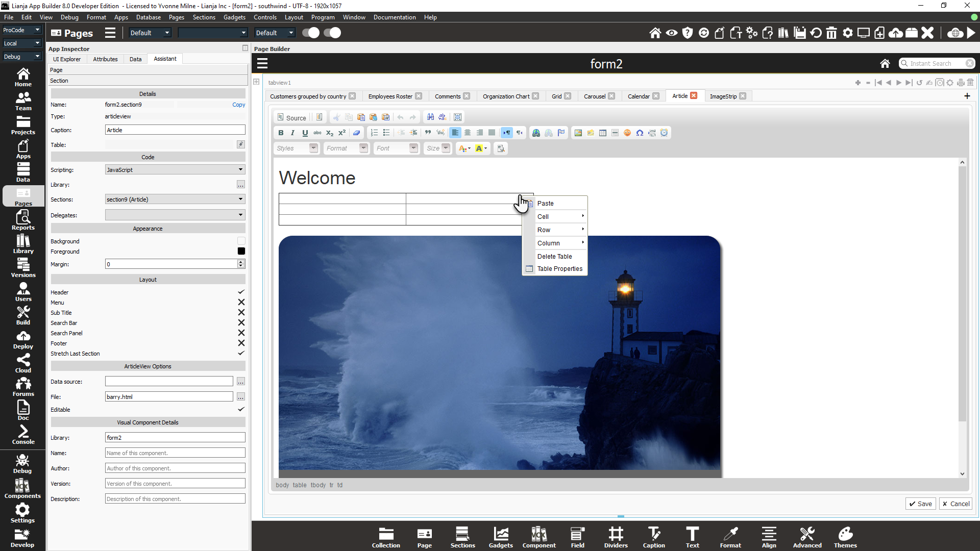Click the Bold formatting icon
980x551 pixels.
(281, 133)
